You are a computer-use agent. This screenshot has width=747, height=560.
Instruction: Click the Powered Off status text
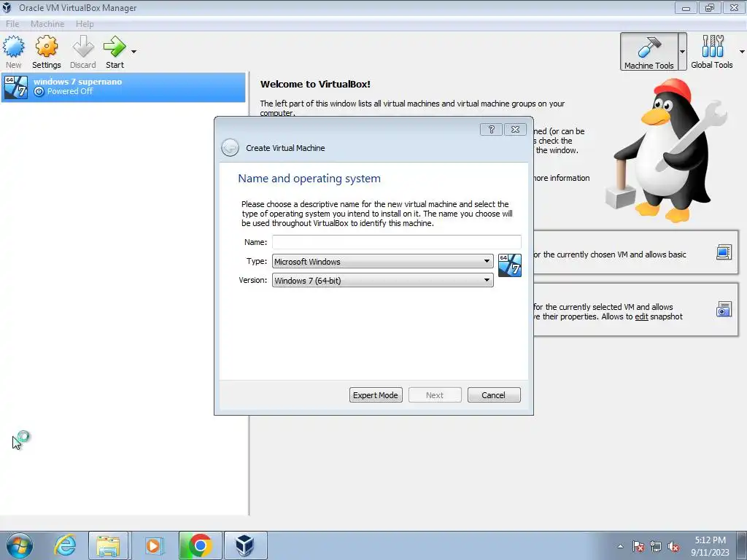pyautogui.click(x=70, y=91)
